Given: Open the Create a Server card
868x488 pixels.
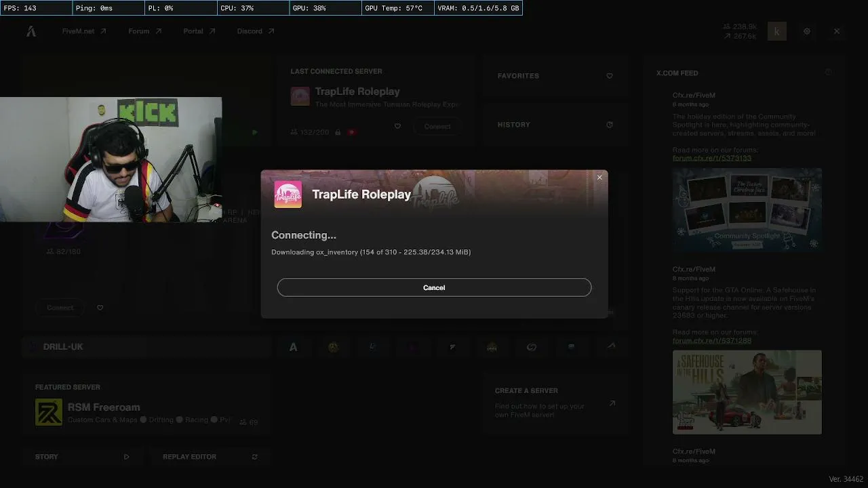Looking at the screenshot, I should [x=555, y=403].
